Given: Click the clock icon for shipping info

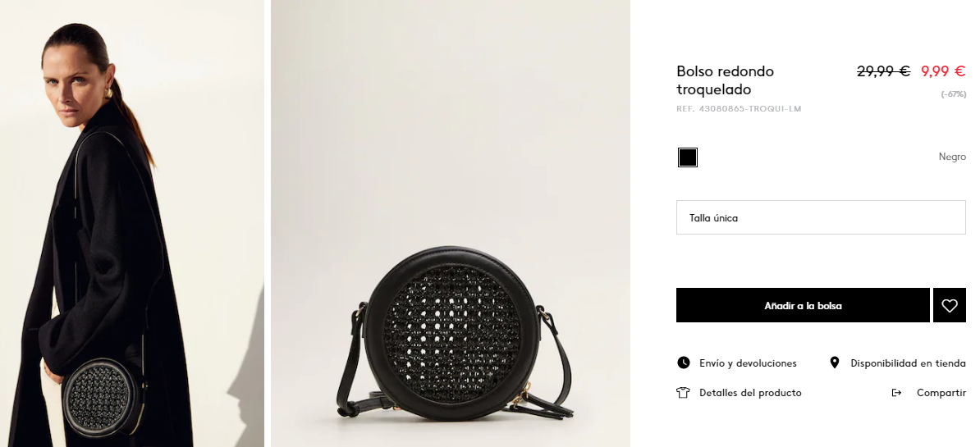Looking at the screenshot, I should click(x=683, y=363).
